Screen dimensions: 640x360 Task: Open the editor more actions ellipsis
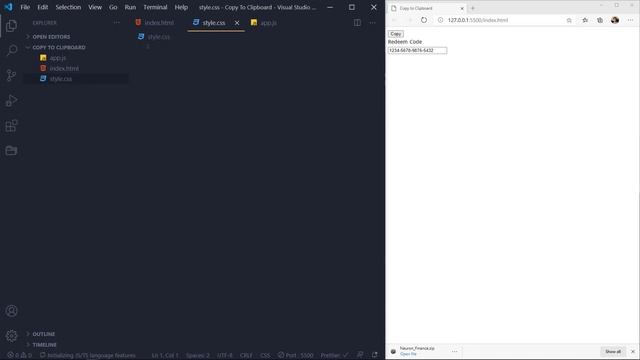(372, 23)
